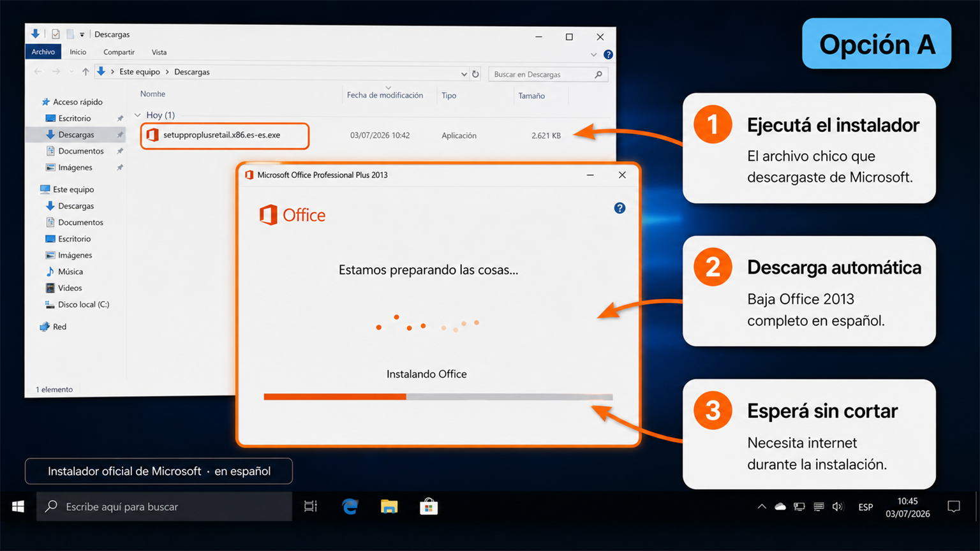Click Descargas in the address path
The width and height of the screenshot is (980, 551).
192,72
